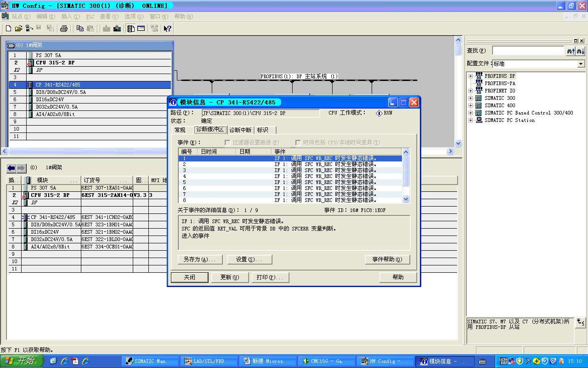Switch to LAD/STL/FBD taskbar button
This screenshot has width=588, height=368.
pyautogui.click(x=210, y=362)
